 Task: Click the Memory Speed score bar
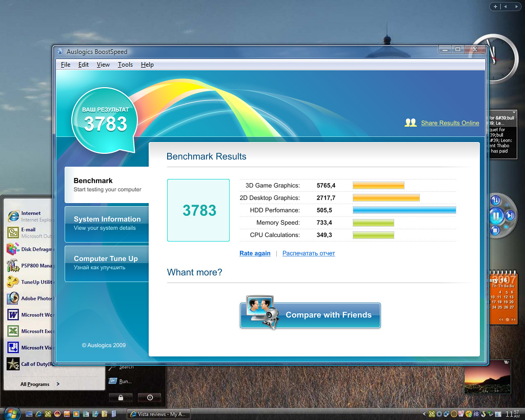pos(373,223)
